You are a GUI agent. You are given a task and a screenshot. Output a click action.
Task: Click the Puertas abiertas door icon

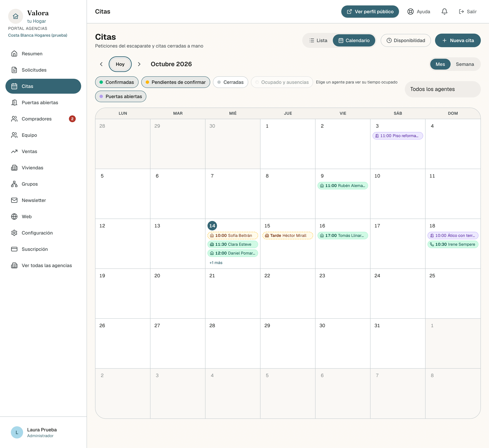point(14,102)
